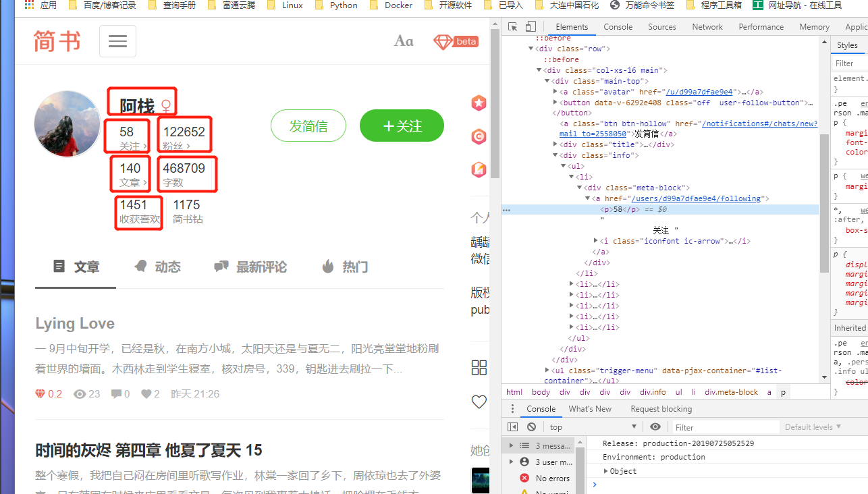Open the Aa font style settings
This screenshot has width=868, height=494.
[404, 41]
